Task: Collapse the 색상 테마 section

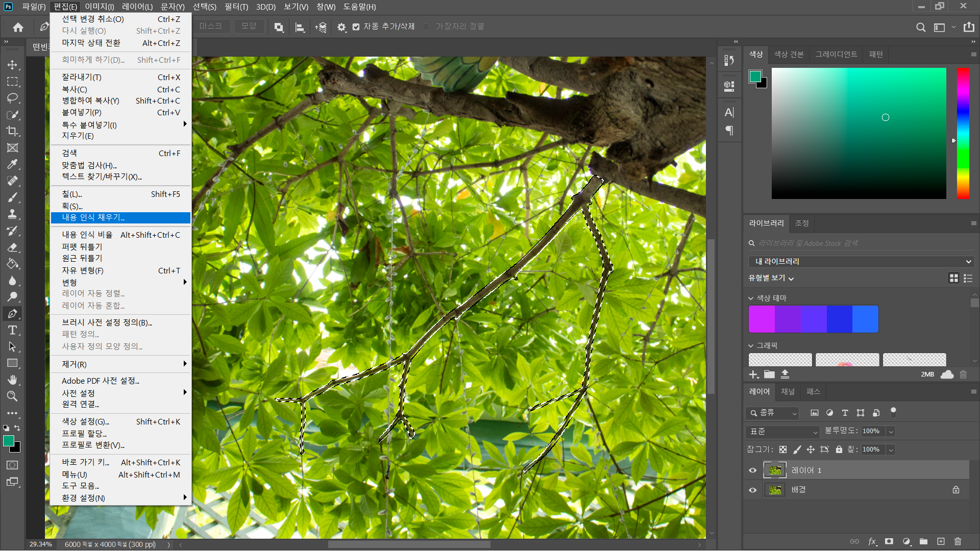Action: [751, 298]
